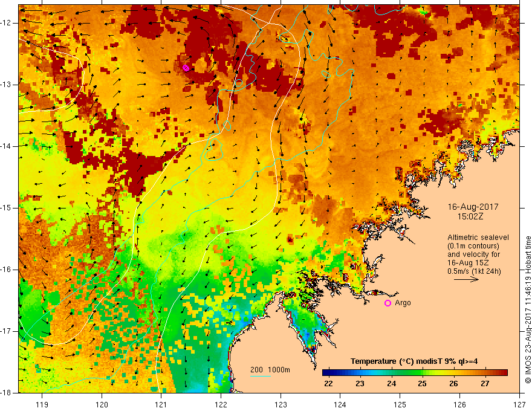532x411 pixels.
Task: Click longitude axis label '126'
Action: point(459,404)
